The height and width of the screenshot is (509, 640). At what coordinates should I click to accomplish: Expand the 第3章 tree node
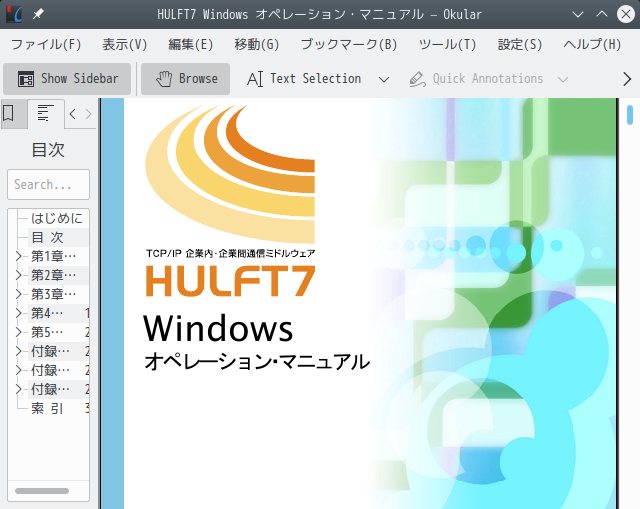[x=18, y=294]
